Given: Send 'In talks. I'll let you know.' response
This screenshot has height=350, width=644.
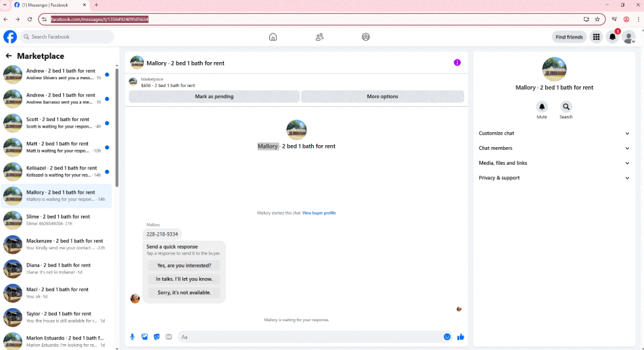Looking at the screenshot, I should tap(184, 279).
